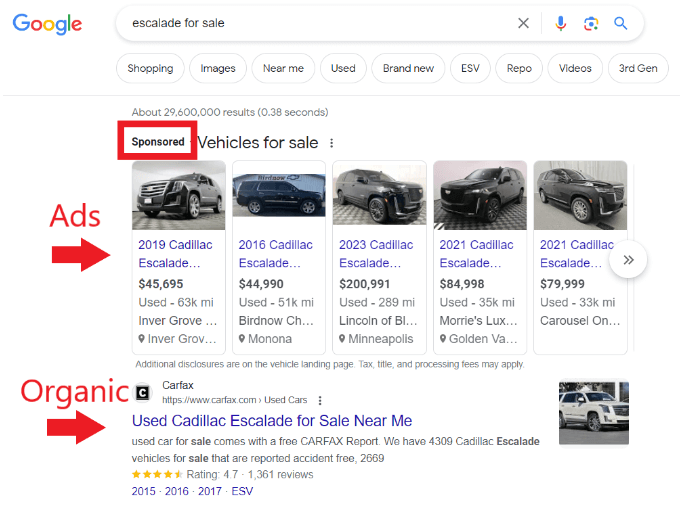The width and height of the screenshot is (680, 510).
Task: Filter results by Near me
Action: 283,68
